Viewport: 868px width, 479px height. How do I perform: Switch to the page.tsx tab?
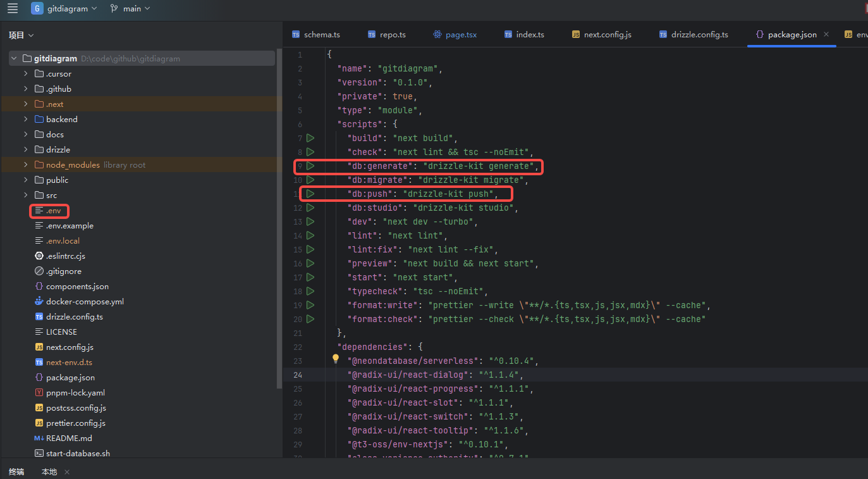[455, 34]
